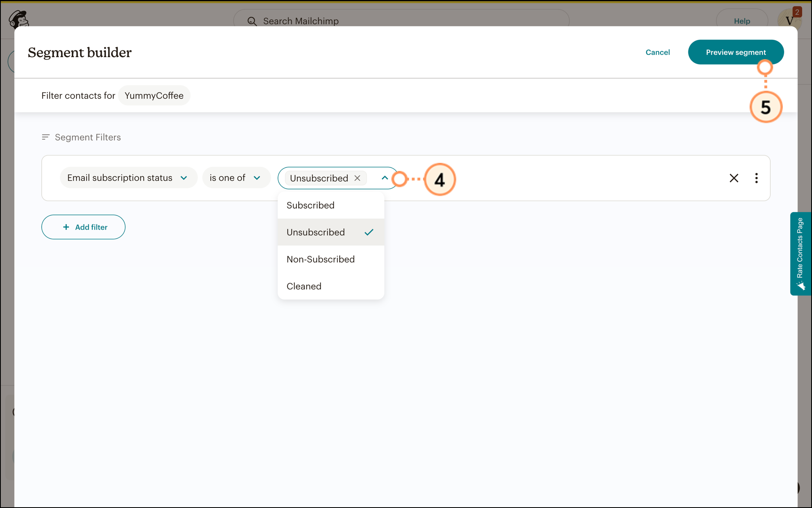The height and width of the screenshot is (508, 812).
Task: Click the YummyCoffee audience chip
Action: pyautogui.click(x=154, y=96)
